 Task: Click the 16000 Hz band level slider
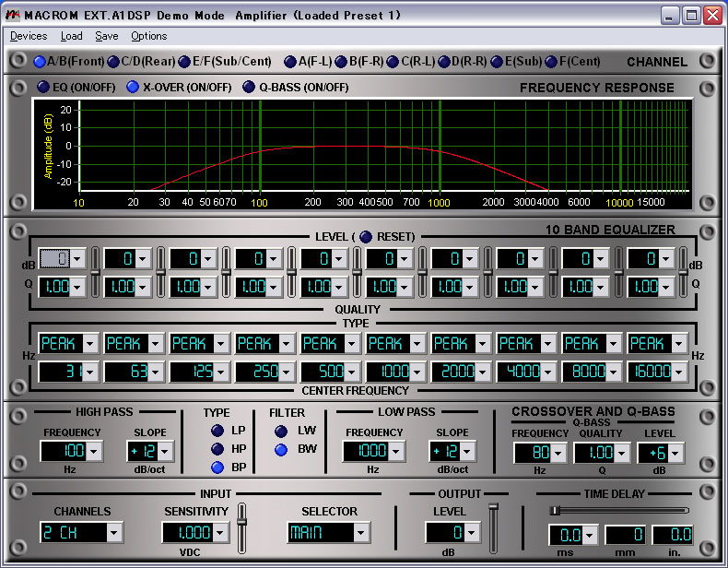pyautogui.click(x=684, y=273)
